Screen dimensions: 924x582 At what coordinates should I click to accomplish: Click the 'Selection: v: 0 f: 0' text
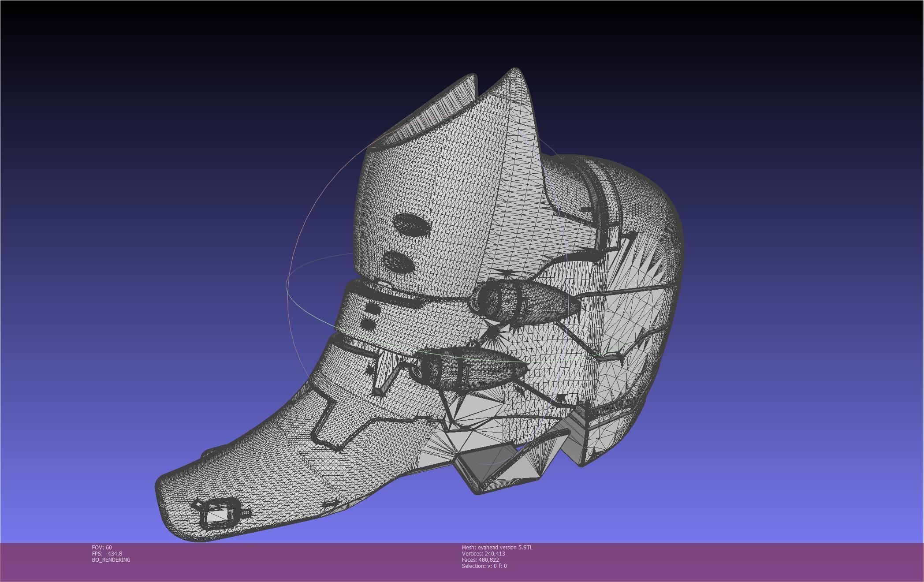pos(484,566)
